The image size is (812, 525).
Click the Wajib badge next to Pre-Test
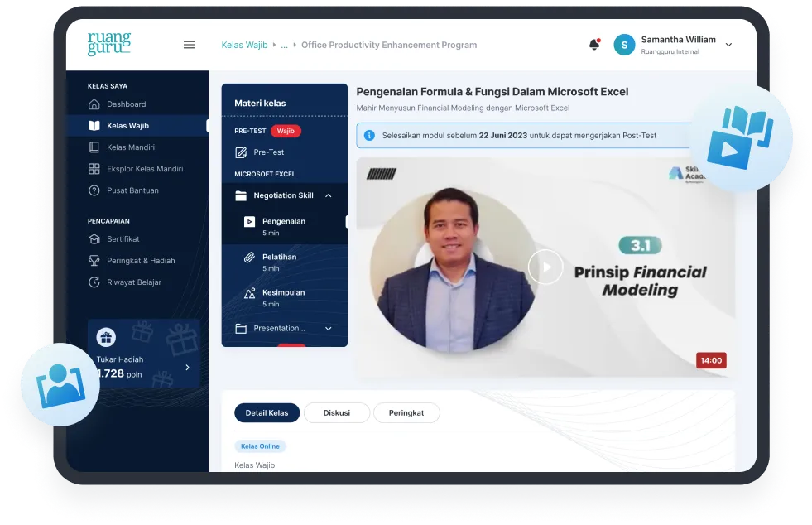point(286,131)
